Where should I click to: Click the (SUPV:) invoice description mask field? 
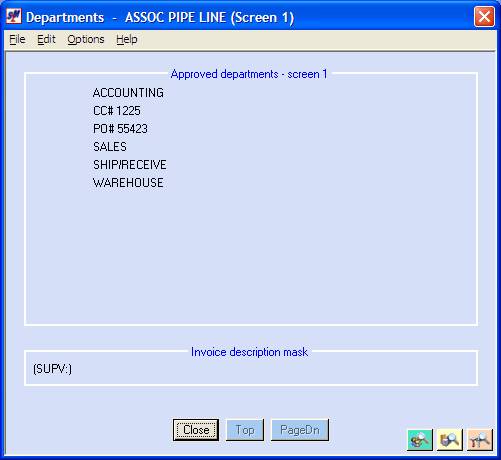point(251,369)
